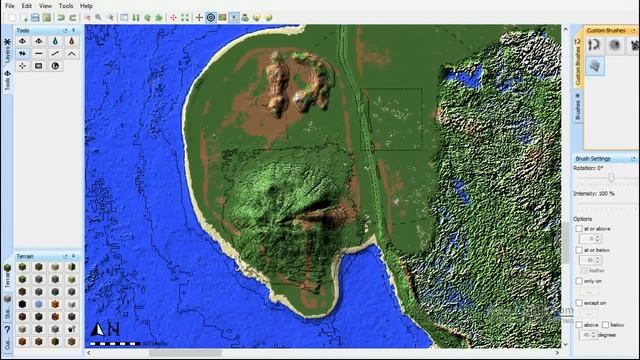
Task: Open the Help menu
Action: click(86, 6)
